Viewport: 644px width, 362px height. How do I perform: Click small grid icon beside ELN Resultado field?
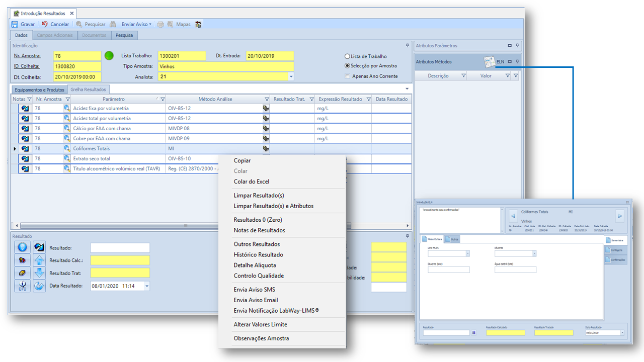pos(474,333)
